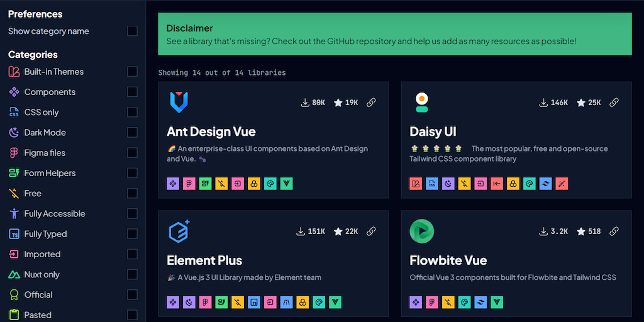Image resolution: width=644 pixels, height=322 pixels.
Task: Select the Pasted checkbox
Action: coord(132,315)
